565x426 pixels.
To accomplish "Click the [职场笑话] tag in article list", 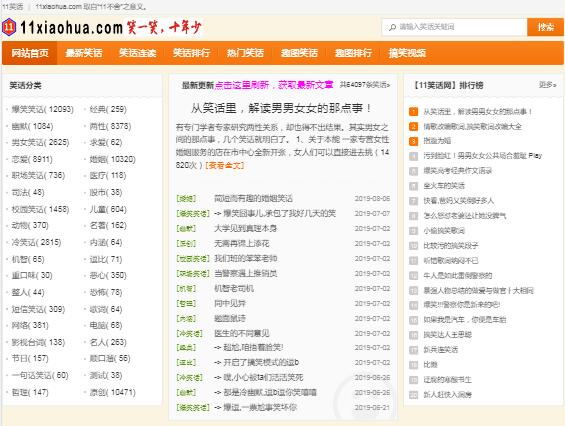I will click(193, 274).
